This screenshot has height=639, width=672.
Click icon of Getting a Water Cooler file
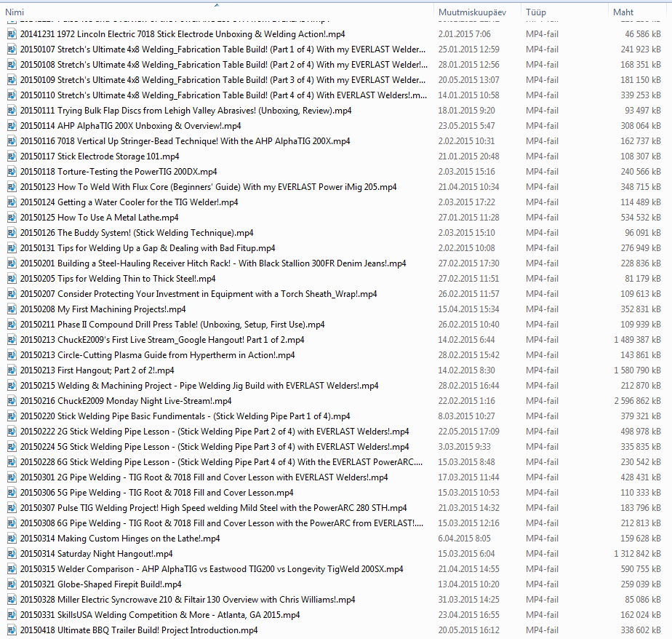[x=12, y=202]
